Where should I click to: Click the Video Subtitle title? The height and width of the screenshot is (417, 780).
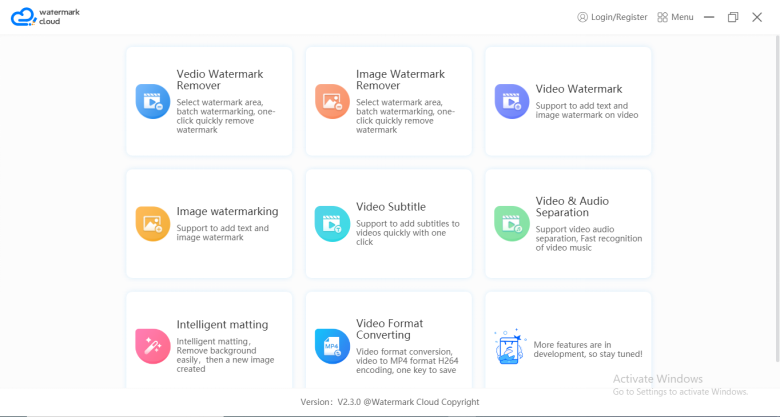coord(391,207)
